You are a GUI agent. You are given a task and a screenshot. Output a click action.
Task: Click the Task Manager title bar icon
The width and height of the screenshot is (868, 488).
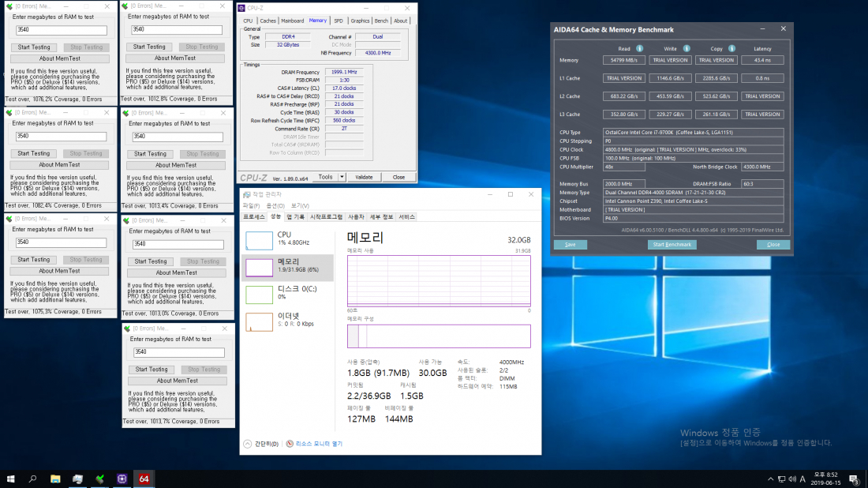pyautogui.click(x=247, y=194)
